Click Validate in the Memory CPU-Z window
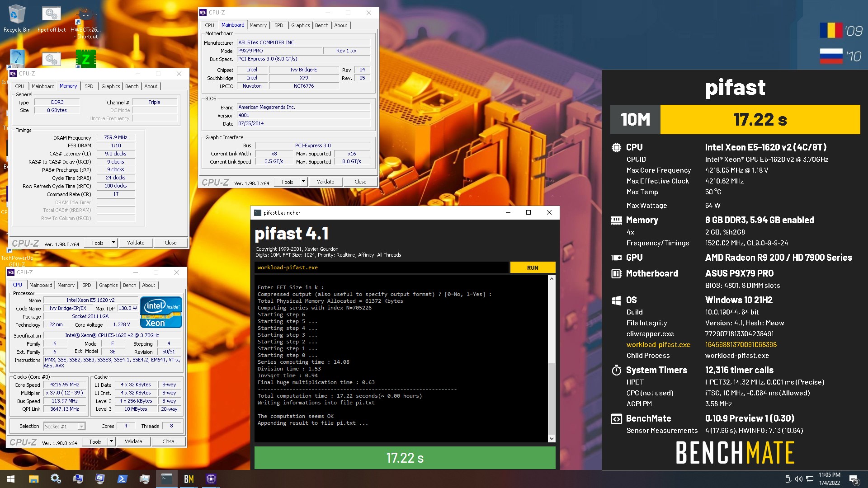 pyautogui.click(x=136, y=243)
